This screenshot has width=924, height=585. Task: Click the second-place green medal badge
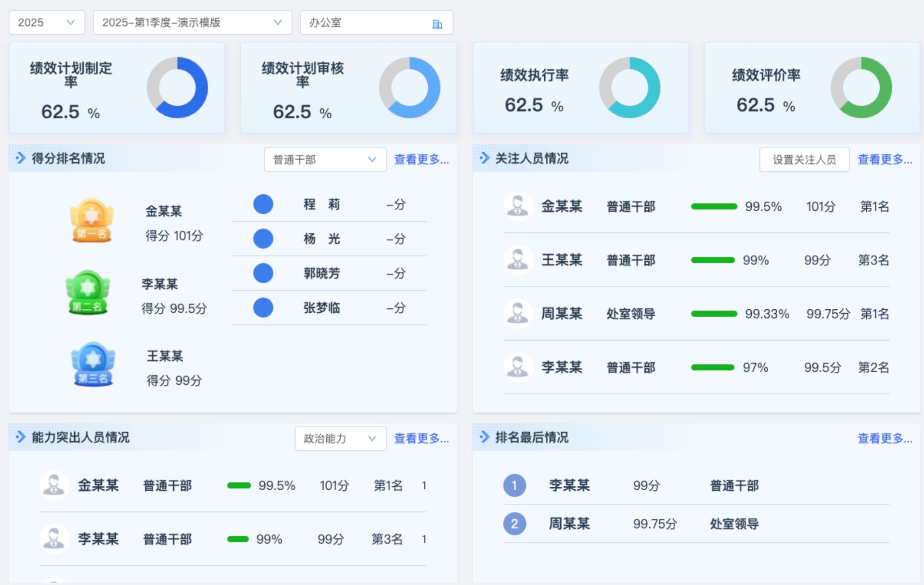88,292
